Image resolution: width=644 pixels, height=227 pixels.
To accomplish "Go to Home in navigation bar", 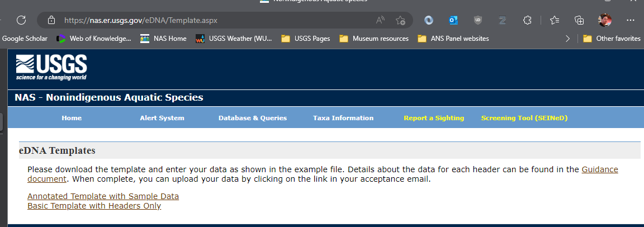I will pyautogui.click(x=72, y=118).
